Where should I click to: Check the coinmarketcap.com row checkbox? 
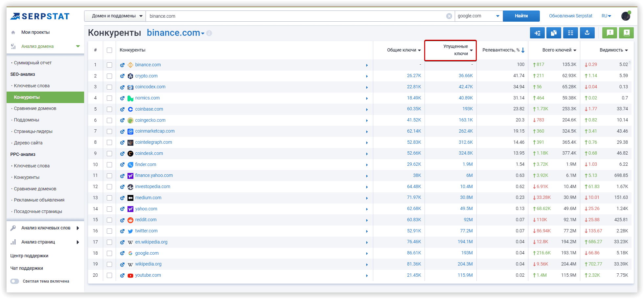pos(109,131)
